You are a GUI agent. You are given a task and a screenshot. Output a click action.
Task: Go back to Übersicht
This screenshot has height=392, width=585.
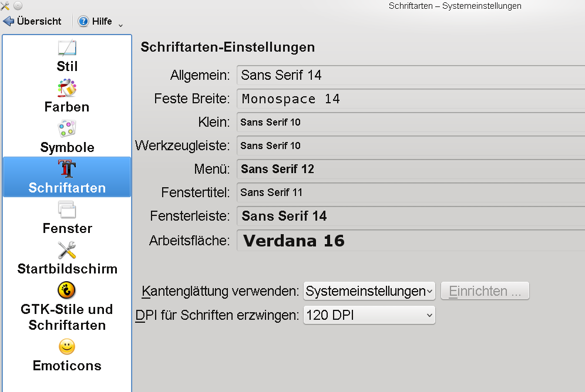point(33,21)
